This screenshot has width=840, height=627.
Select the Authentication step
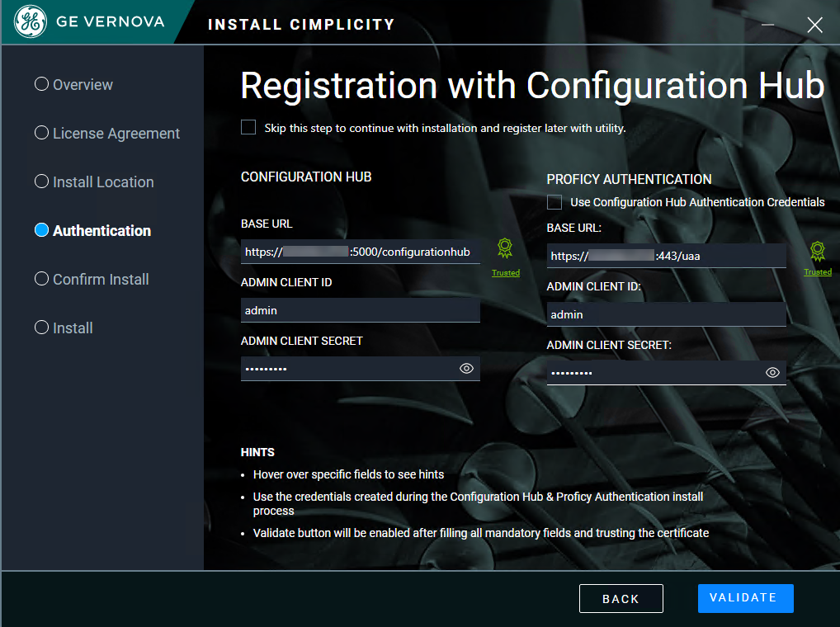point(92,231)
